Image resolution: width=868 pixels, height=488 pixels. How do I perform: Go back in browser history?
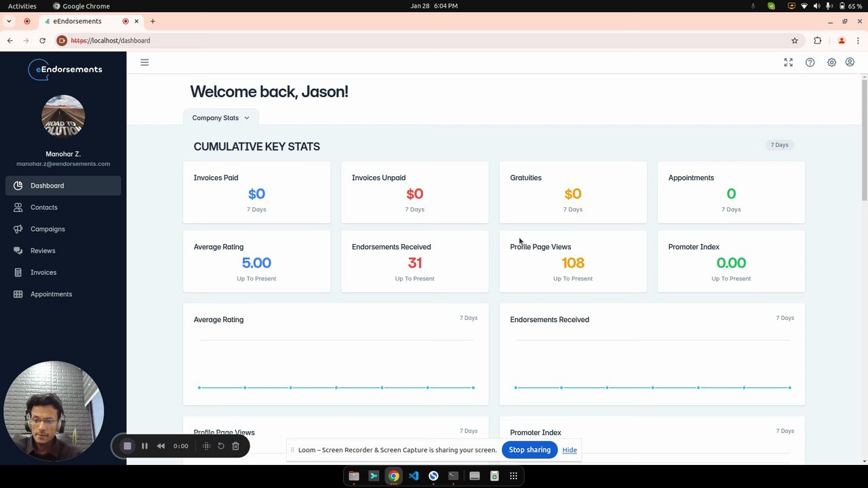pyautogui.click(x=9, y=41)
